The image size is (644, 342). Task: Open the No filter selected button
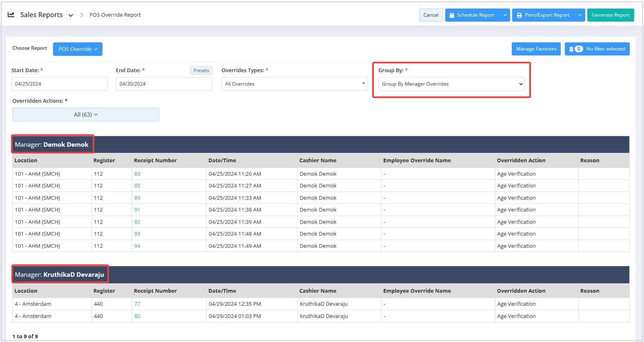coord(597,49)
